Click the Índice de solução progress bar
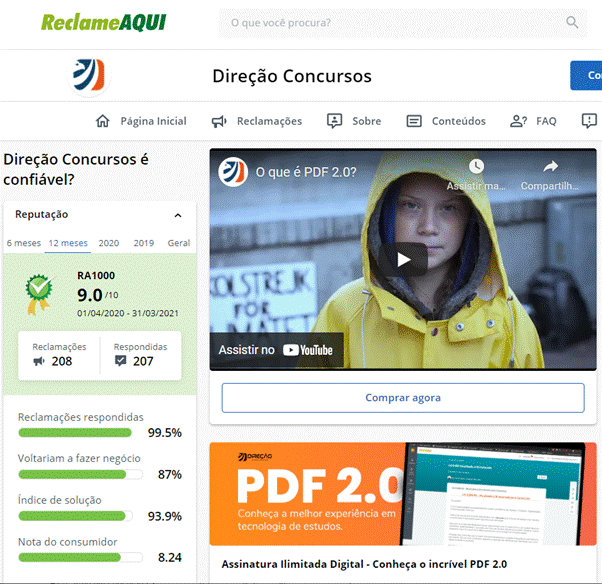Viewport: 602px width, 584px height. (75, 516)
